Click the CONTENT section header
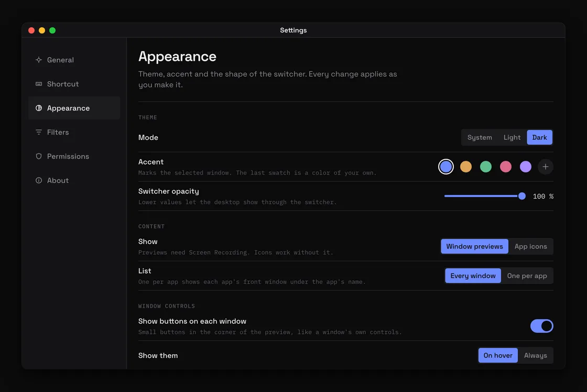Image resolution: width=587 pixels, height=392 pixels. [x=151, y=226]
